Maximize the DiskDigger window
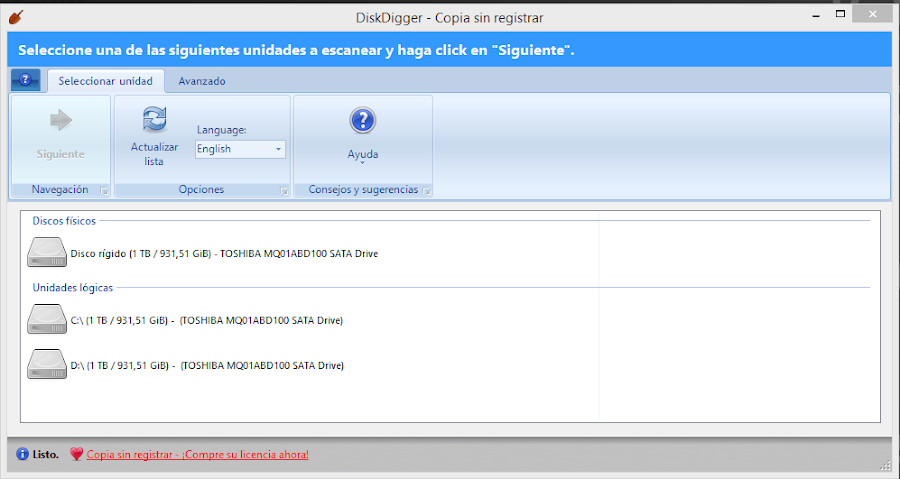Viewport: 900px width, 479px height. pyautogui.click(x=840, y=14)
